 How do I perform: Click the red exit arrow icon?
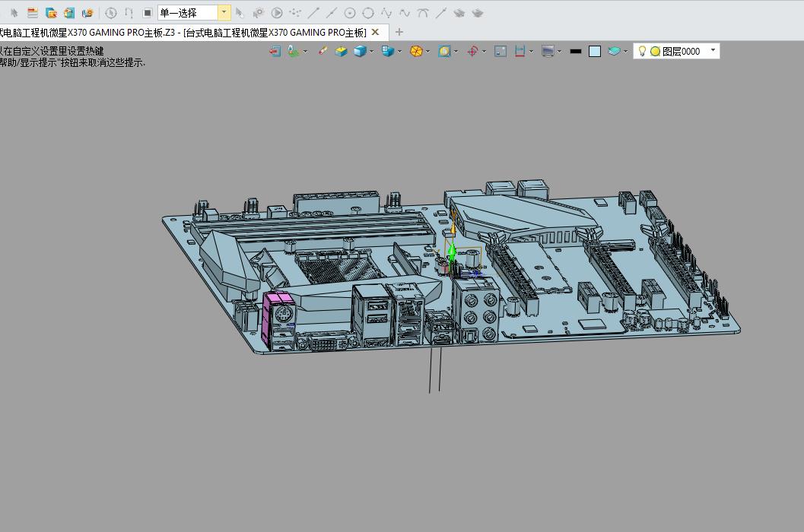[x=275, y=51]
